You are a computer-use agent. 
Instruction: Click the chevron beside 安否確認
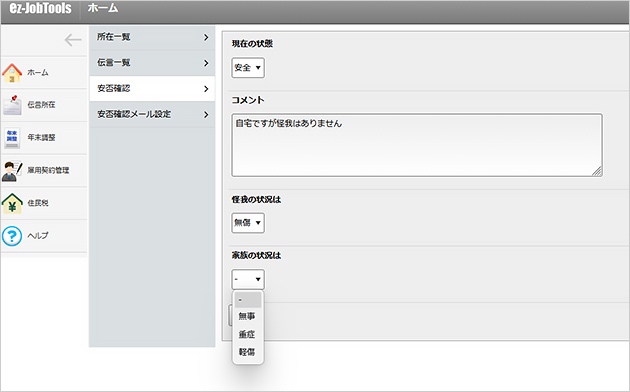[x=206, y=89]
